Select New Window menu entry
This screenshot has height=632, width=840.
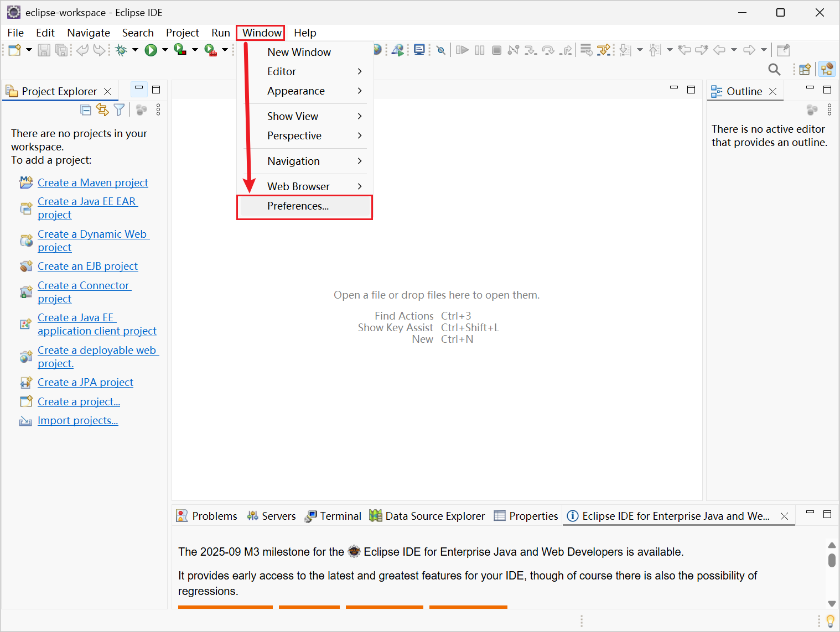click(305, 52)
